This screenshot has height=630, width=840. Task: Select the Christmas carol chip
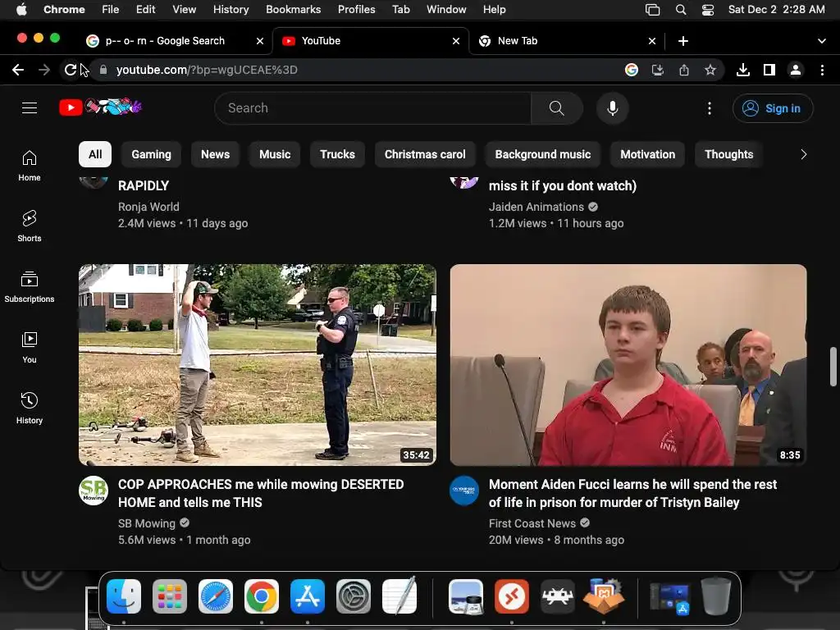[x=425, y=154]
